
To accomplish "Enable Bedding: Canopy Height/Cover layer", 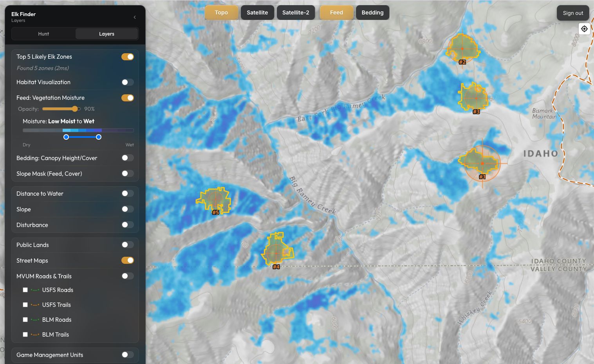I will point(128,158).
